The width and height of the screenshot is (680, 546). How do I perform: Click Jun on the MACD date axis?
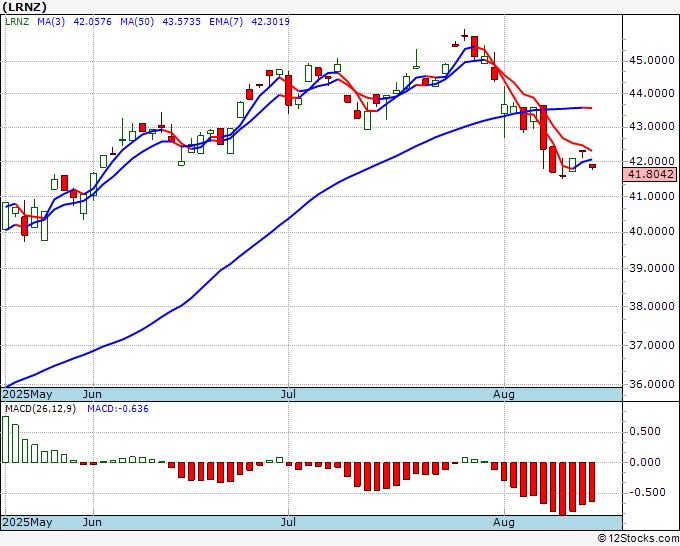tap(92, 522)
